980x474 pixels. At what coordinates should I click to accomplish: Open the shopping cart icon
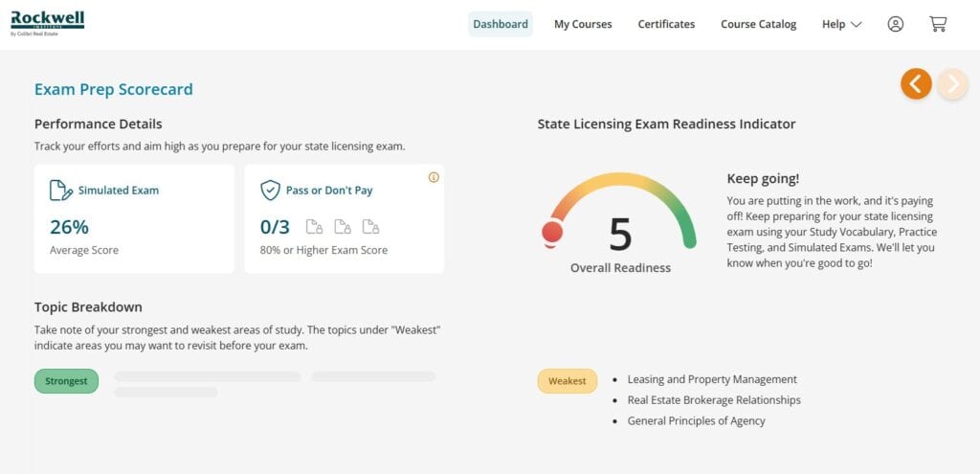[938, 25]
